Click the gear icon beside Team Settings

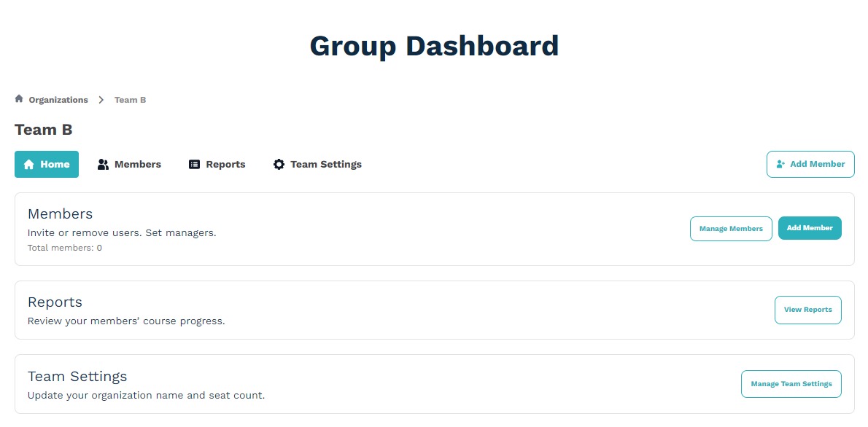[279, 164]
